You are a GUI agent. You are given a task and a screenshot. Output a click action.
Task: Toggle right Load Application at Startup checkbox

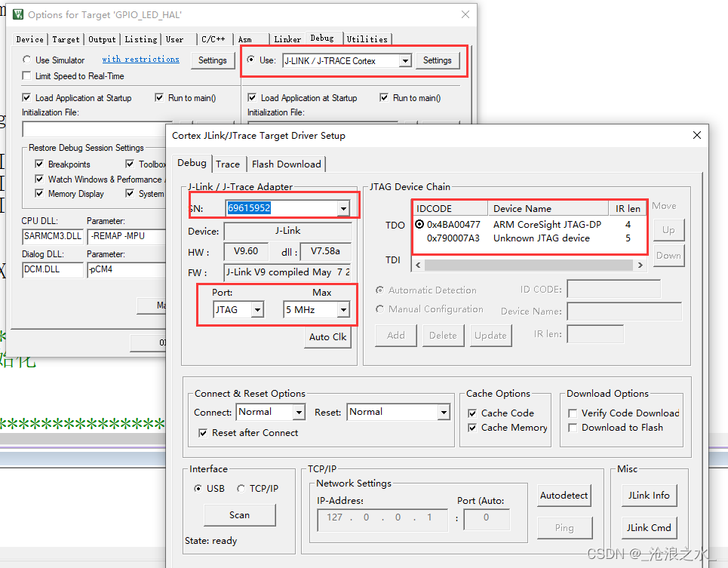click(x=252, y=97)
